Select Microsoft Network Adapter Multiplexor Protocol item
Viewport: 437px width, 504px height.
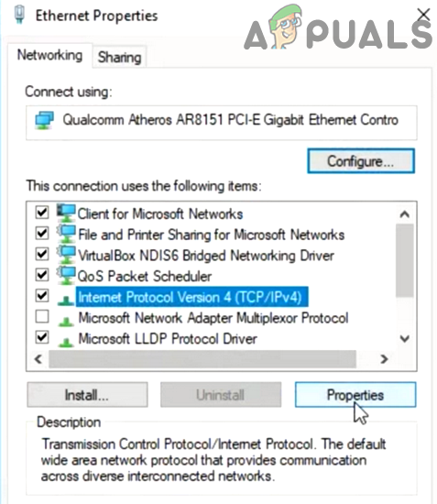[213, 318]
